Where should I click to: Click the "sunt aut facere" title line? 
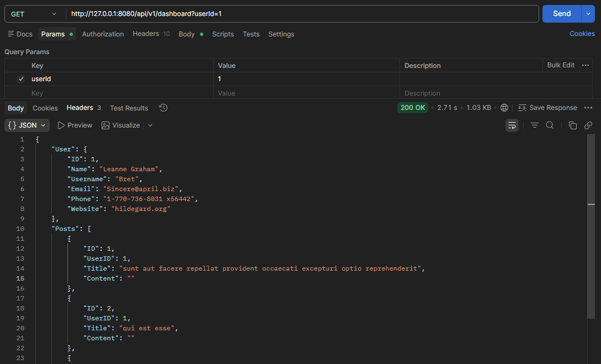coord(270,268)
